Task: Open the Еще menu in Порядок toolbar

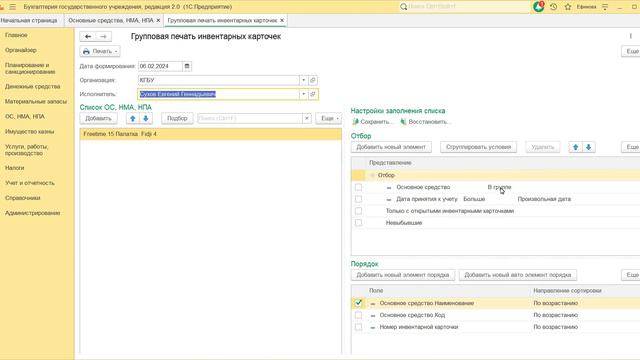Action: click(x=631, y=275)
